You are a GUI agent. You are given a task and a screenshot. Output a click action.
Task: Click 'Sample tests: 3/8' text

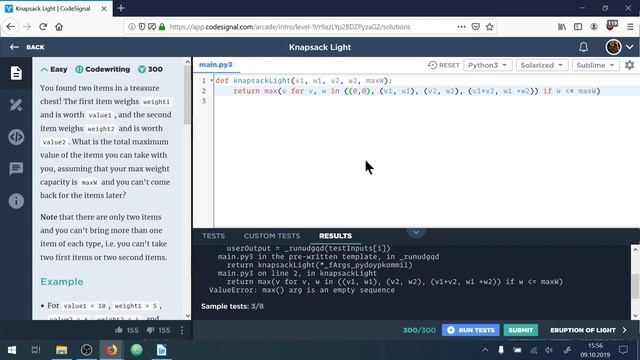click(x=232, y=306)
